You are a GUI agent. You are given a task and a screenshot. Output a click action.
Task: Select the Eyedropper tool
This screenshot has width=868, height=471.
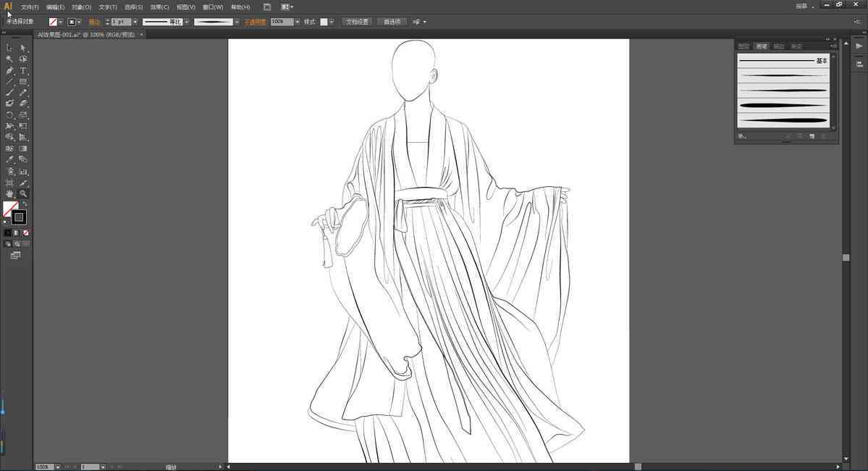tap(9, 159)
